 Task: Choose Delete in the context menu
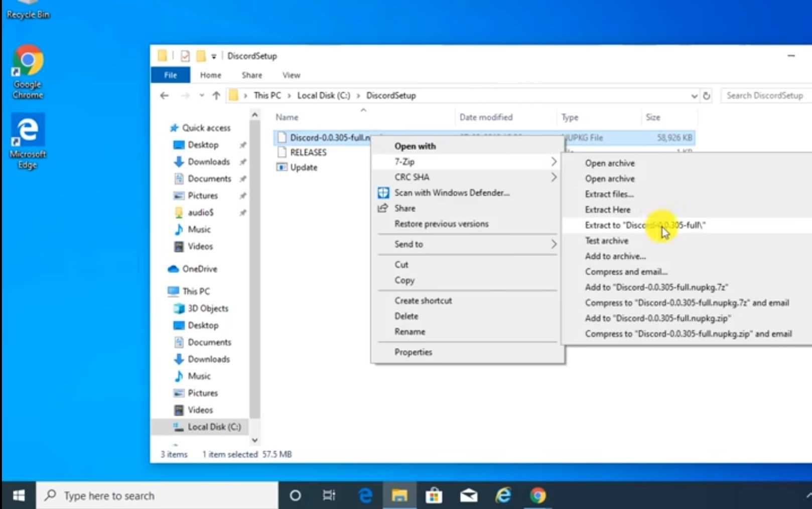coord(467,316)
